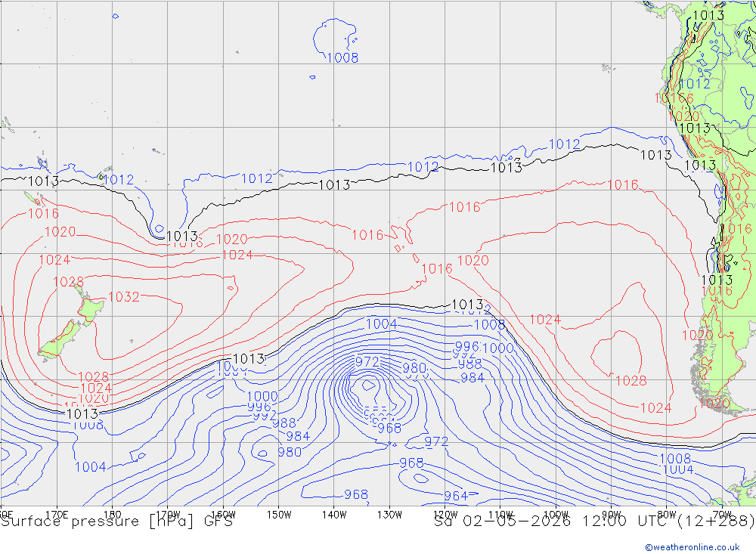
Task: Click the 1008 label southwest of Tierra del Fuego
Action: click(x=675, y=459)
